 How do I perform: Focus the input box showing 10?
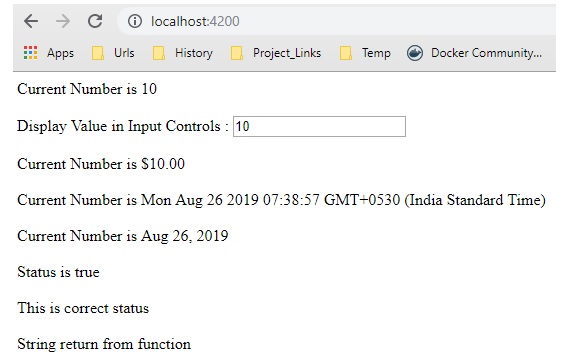(x=319, y=127)
